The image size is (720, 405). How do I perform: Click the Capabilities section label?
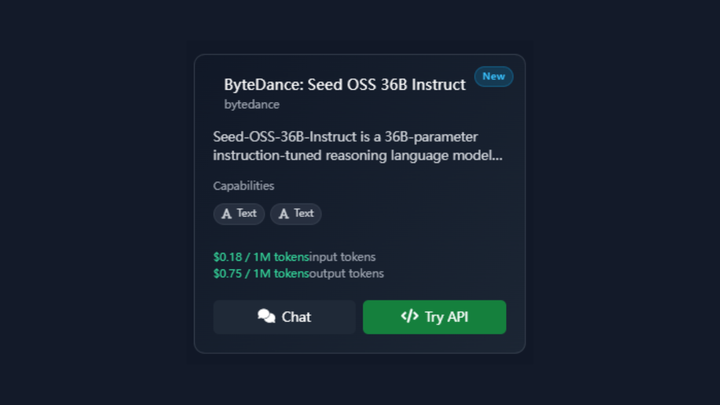click(243, 186)
